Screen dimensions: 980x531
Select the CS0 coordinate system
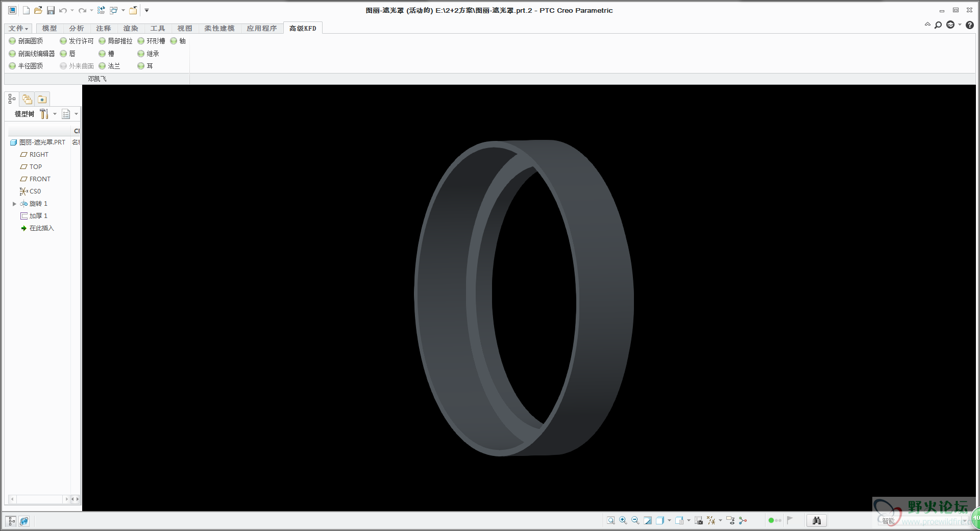pyautogui.click(x=31, y=191)
